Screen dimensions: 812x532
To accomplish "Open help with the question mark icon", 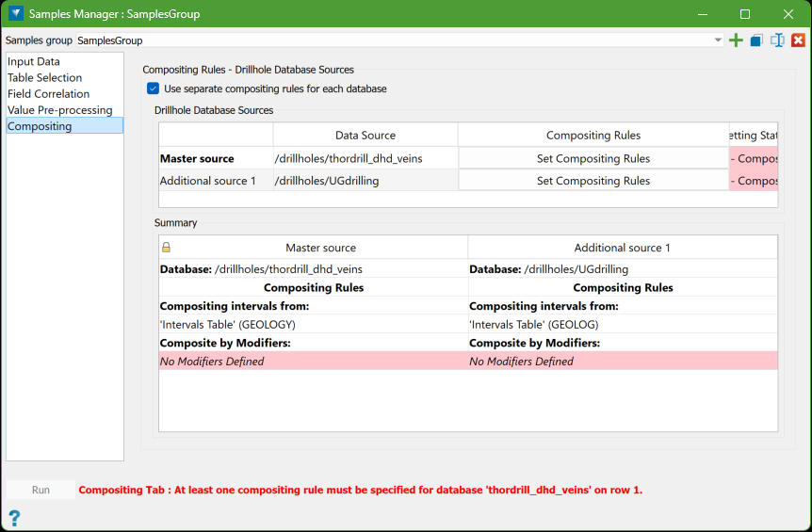I will 14,517.
